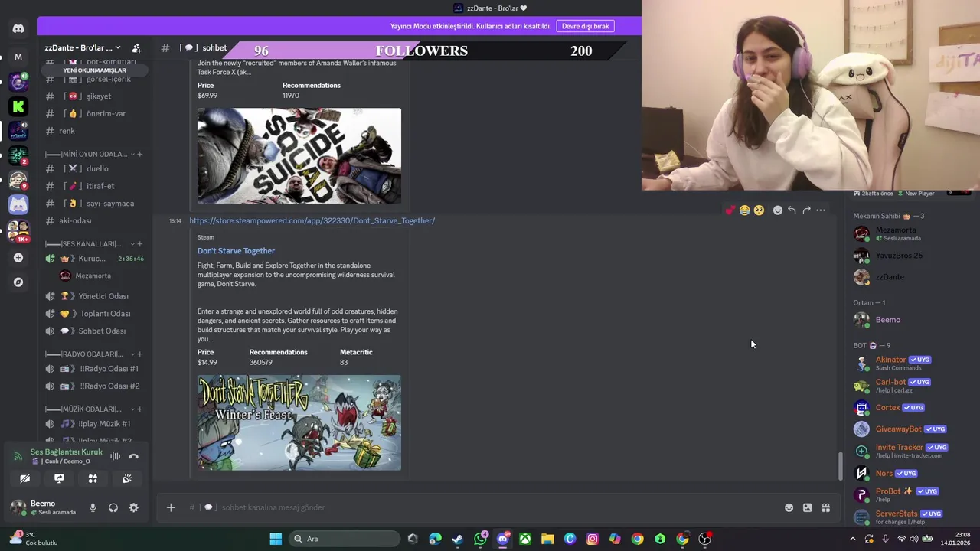Open user settings gear icon
Viewport: 980px width, 551px height.
(x=134, y=507)
